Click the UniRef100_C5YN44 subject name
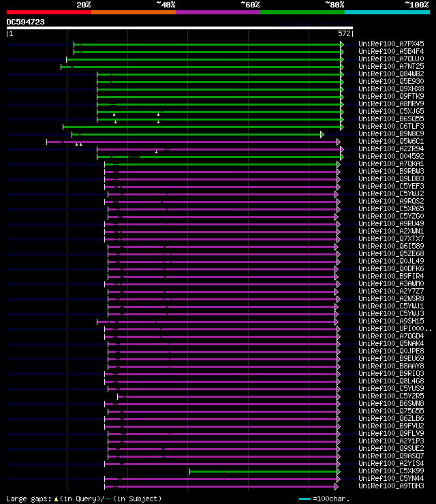This screenshot has width=436, height=504. point(391,478)
